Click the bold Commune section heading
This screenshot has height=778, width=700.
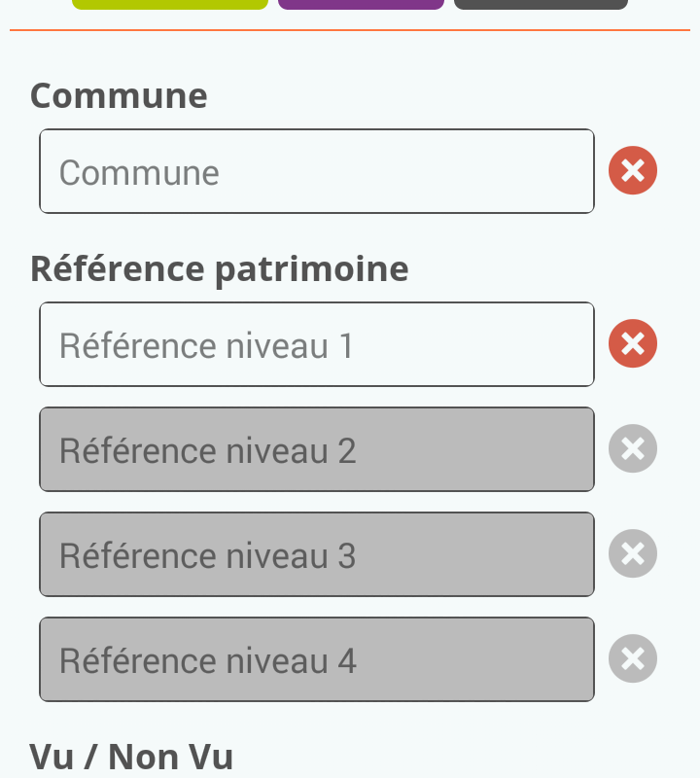pyautogui.click(x=119, y=95)
